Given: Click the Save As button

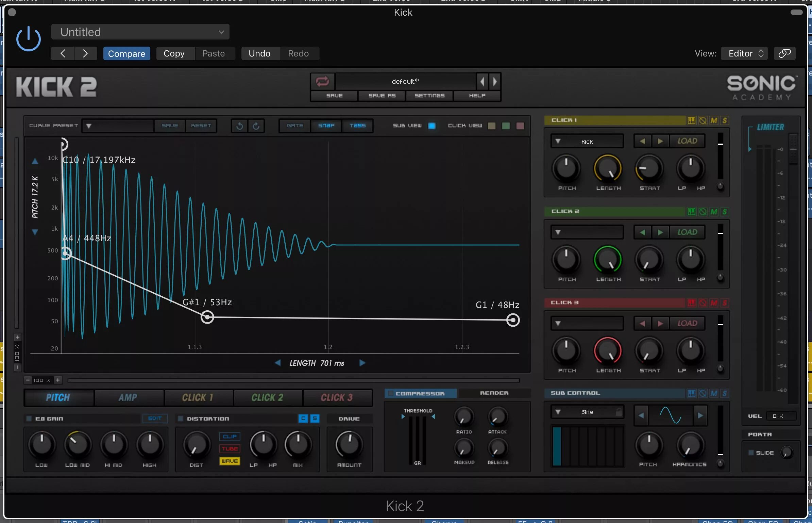Looking at the screenshot, I should [382, 96].
